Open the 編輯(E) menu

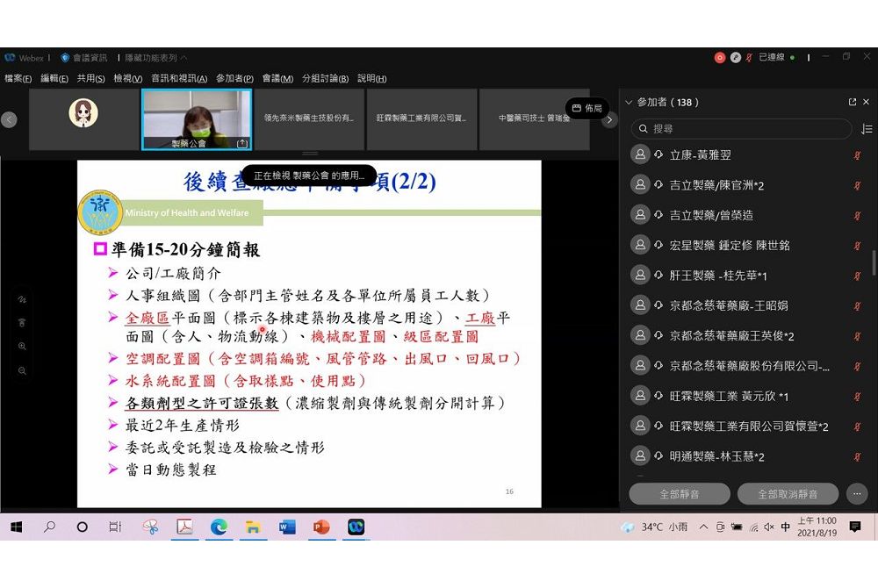point(54,78)
